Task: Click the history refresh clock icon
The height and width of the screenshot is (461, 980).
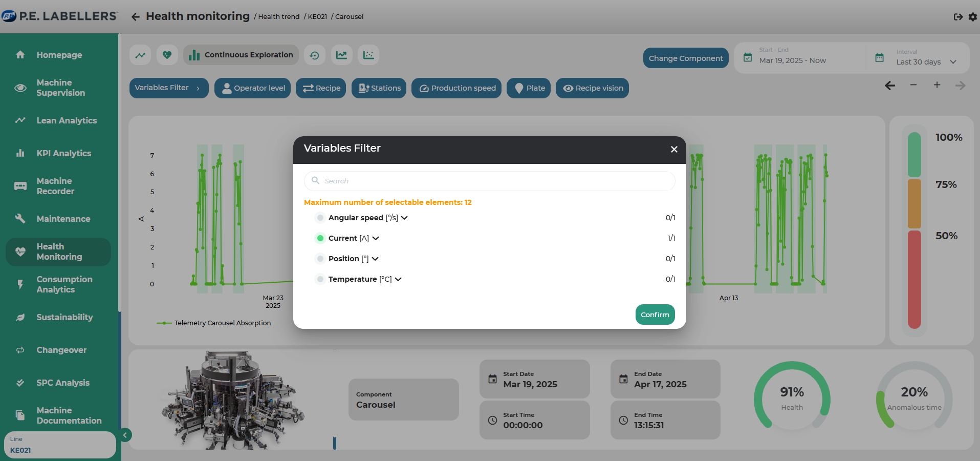Action: 314,55
